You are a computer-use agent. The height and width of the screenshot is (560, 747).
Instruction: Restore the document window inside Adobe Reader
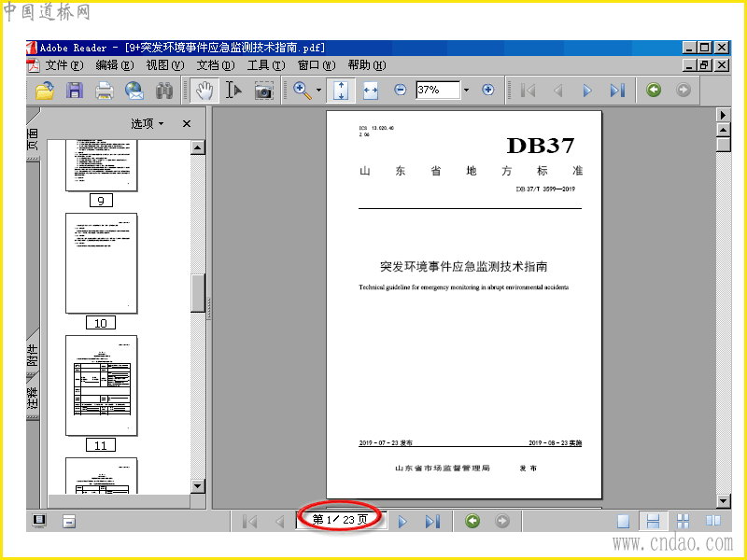pos(704,65)
